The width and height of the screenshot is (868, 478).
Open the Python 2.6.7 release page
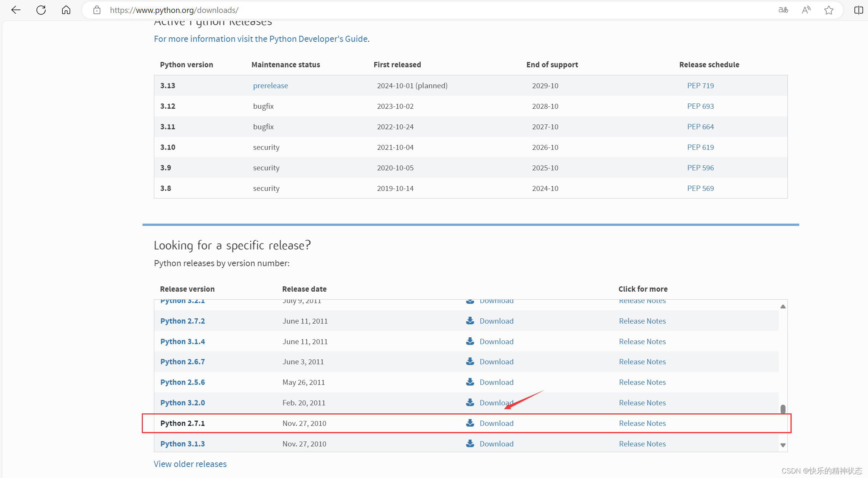pos(182,362)
